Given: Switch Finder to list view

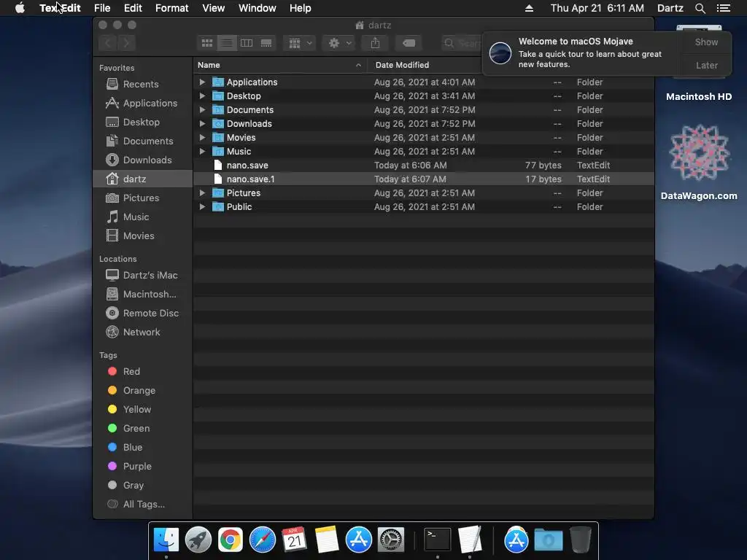Looking at the screenshot, I should (x=227, y=43).
